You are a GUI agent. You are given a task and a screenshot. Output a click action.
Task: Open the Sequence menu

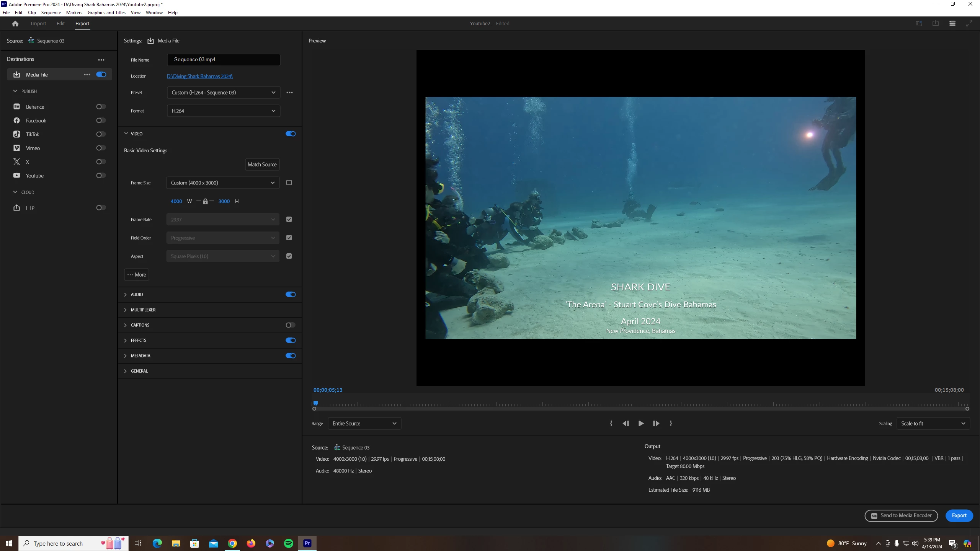51,13
